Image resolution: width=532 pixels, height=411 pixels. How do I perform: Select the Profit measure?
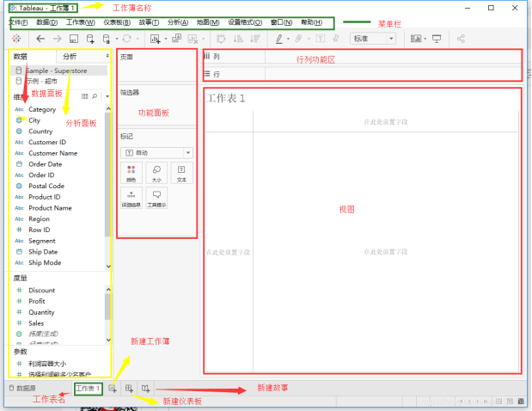(37, 302)
